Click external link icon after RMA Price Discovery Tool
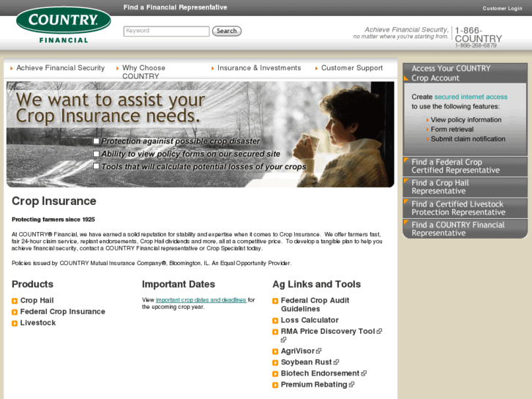Screen dimensions: 532x399 pyautogui.click(x=379, y=331)
